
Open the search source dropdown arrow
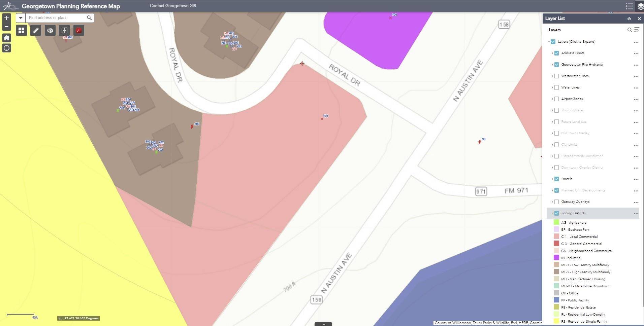pos(21,18)
